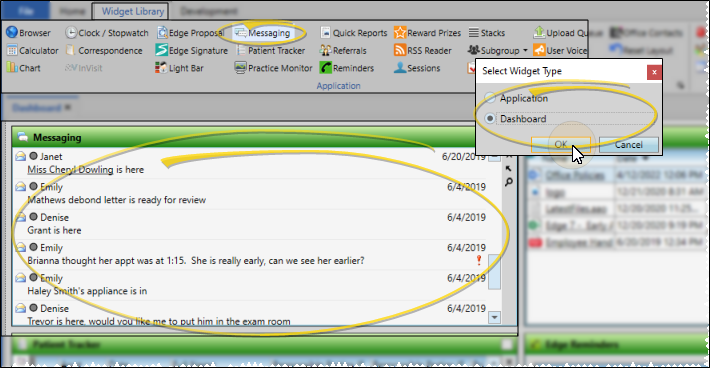Open the File menu tab

coord(25,10)
